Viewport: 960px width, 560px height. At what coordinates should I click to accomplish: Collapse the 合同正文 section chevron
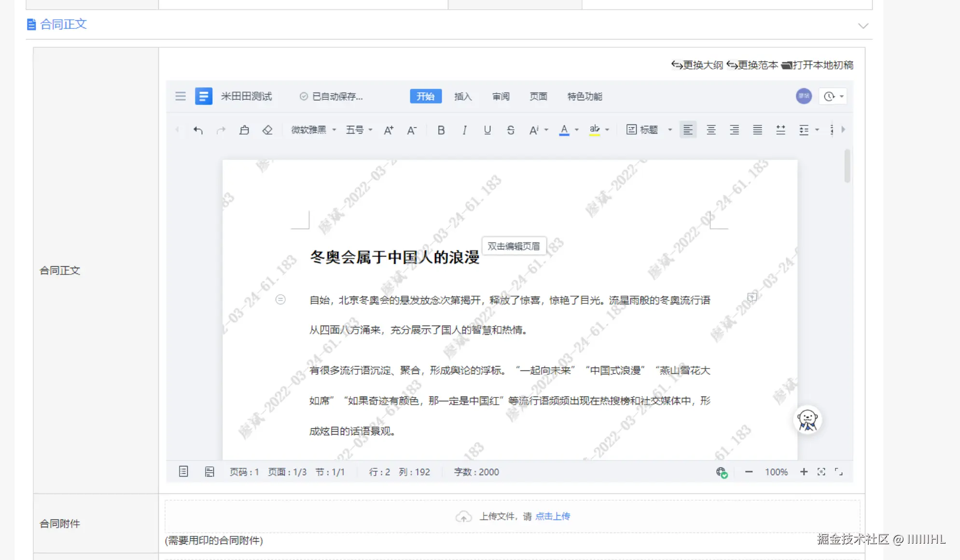(x=863, y=26)
